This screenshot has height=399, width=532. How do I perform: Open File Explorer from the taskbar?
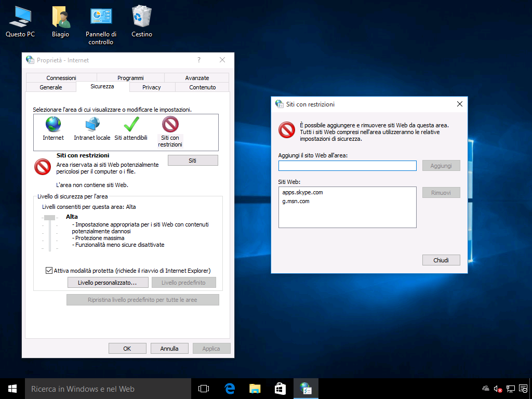(x=255, y=389)
